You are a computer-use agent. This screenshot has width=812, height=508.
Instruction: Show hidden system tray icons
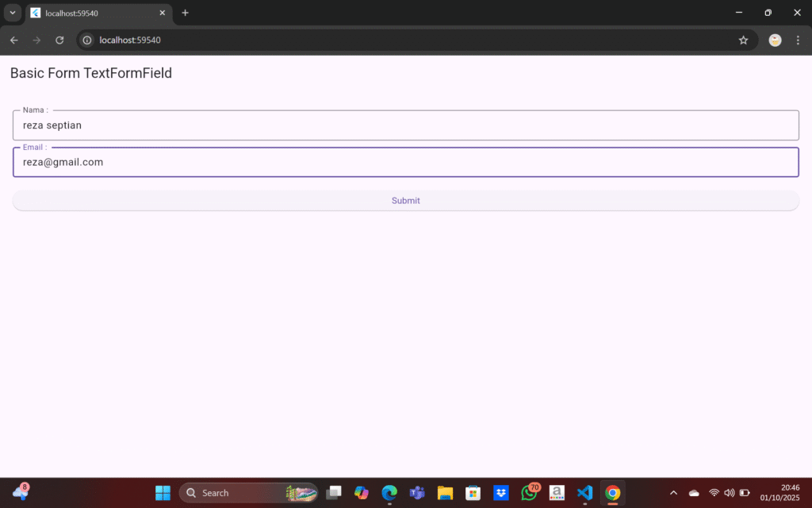point(674,493)
